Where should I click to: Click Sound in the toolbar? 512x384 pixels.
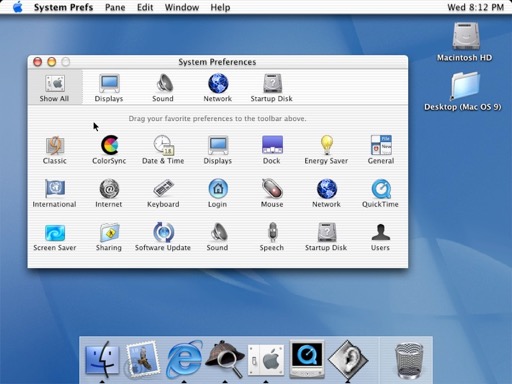163,88
